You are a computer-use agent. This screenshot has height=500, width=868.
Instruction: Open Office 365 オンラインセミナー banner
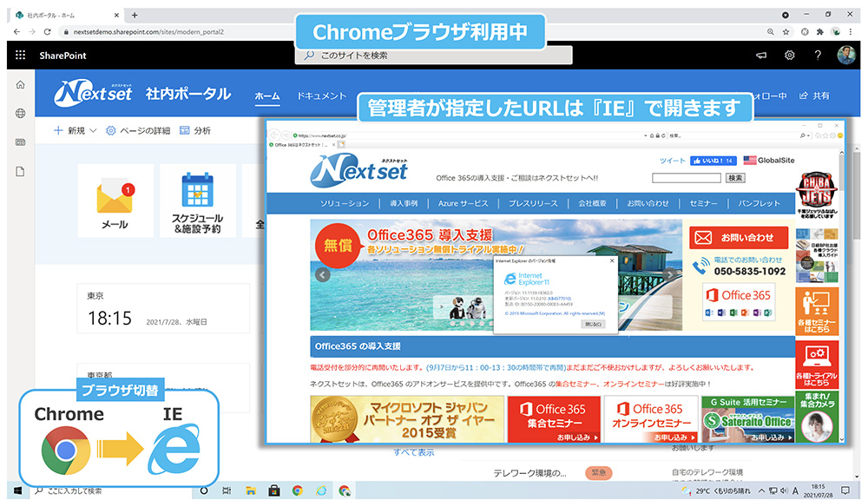(650, 419)
